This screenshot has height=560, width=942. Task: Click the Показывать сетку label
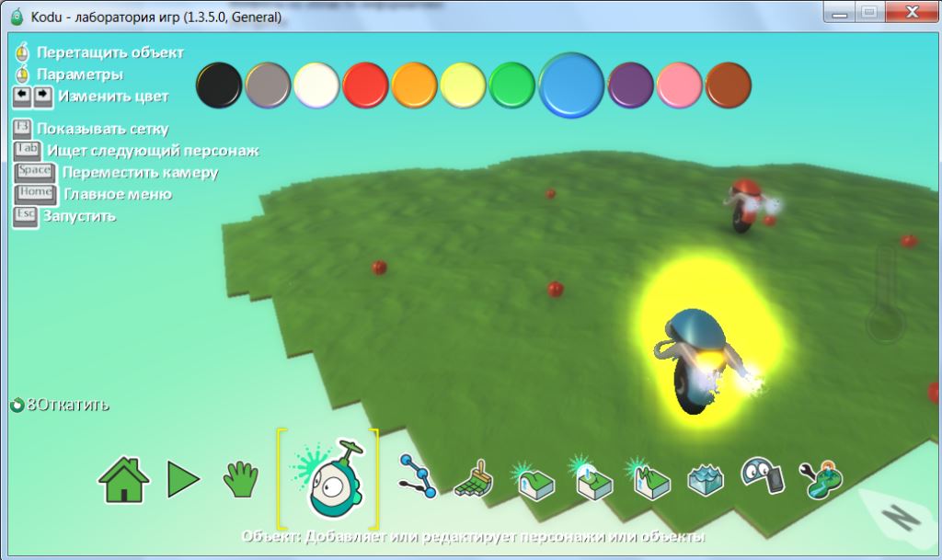pos(103,129)
